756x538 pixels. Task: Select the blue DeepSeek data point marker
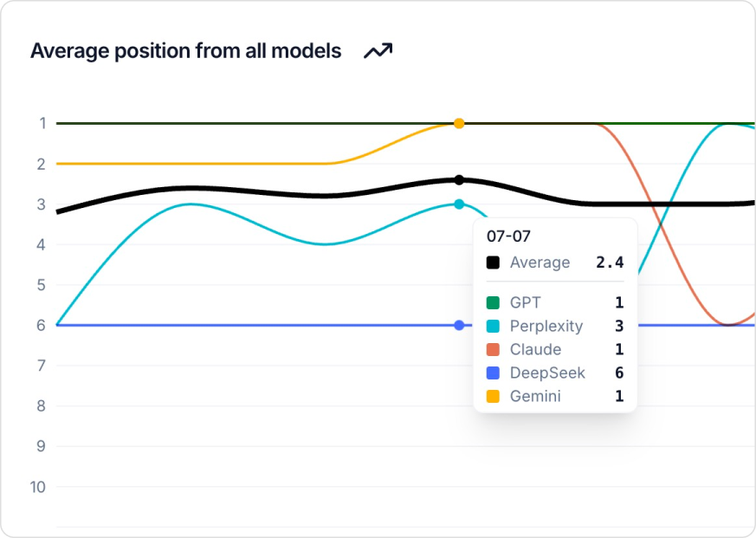[459, 325]
